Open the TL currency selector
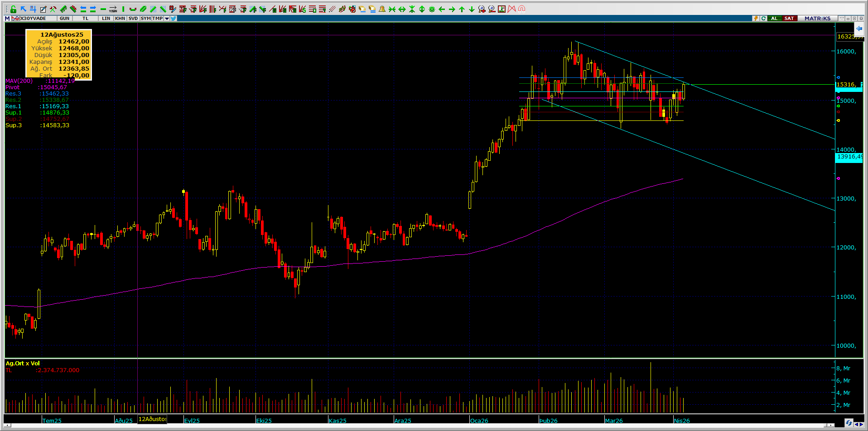Screen dimensions: 868x431 click(x=85, y=19)
